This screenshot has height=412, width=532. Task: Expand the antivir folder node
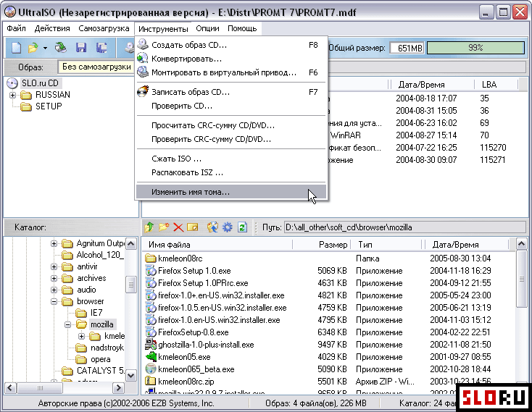point(54,267)
